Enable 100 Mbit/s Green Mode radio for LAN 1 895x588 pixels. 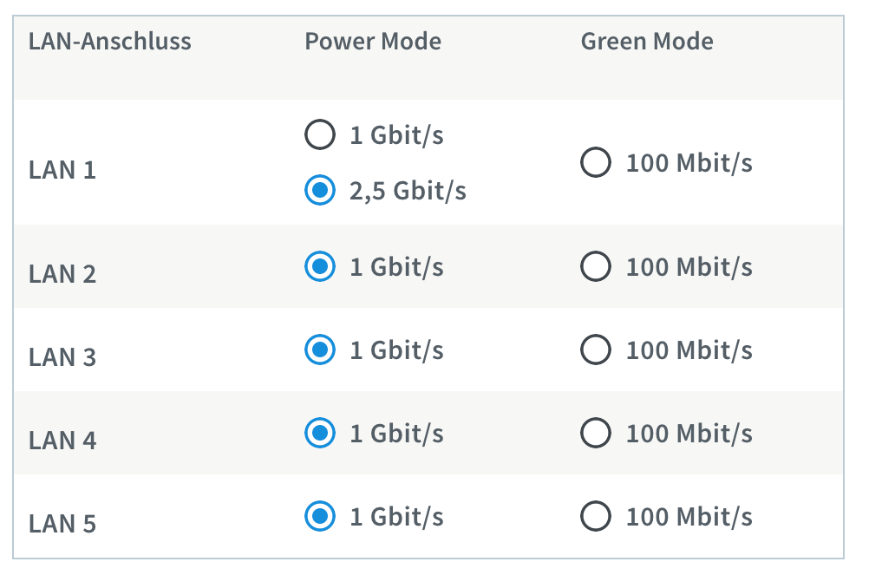click(x=596, y=162)
